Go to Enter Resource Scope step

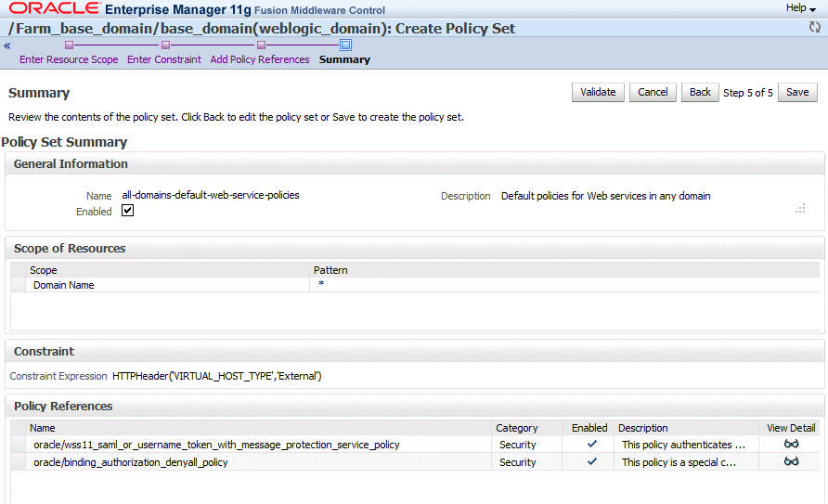click(69, 59)
